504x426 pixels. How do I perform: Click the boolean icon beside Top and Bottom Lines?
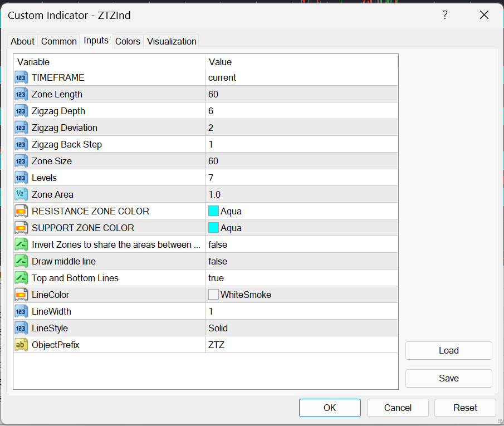coord(21,278)
